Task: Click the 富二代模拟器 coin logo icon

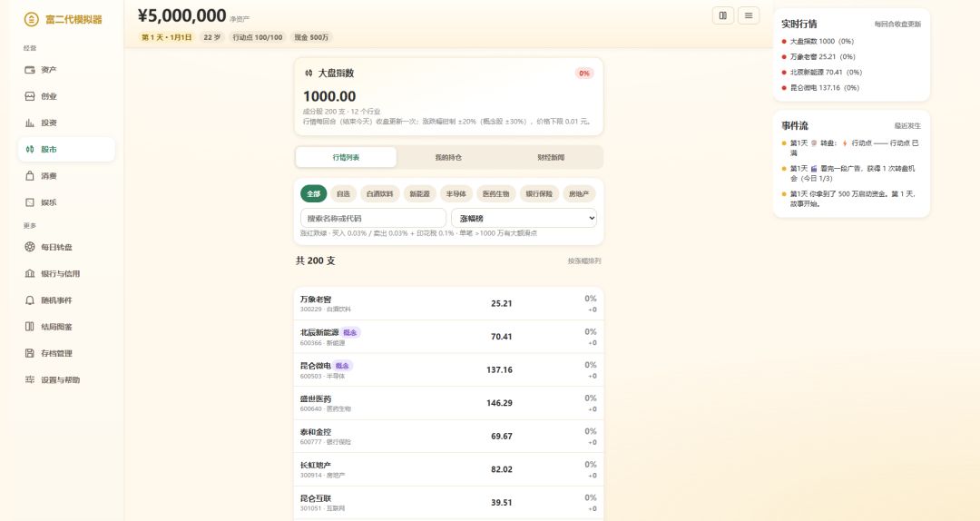Action: (x=31, y=19)
